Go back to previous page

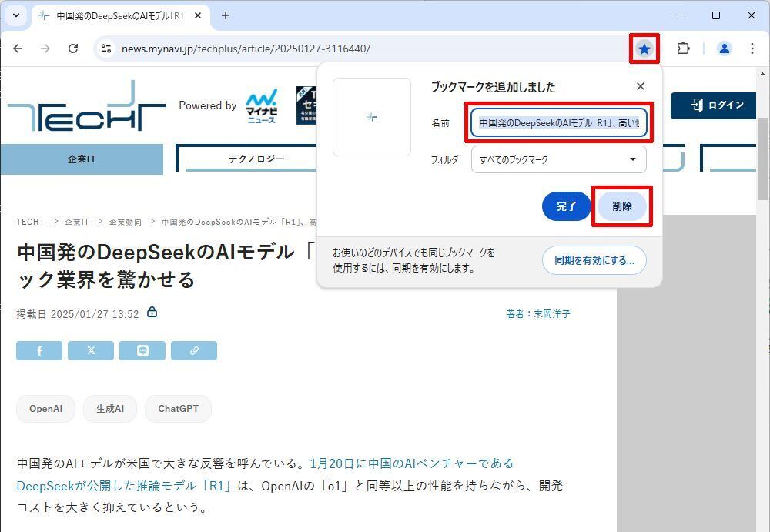[x=18, y=49]
